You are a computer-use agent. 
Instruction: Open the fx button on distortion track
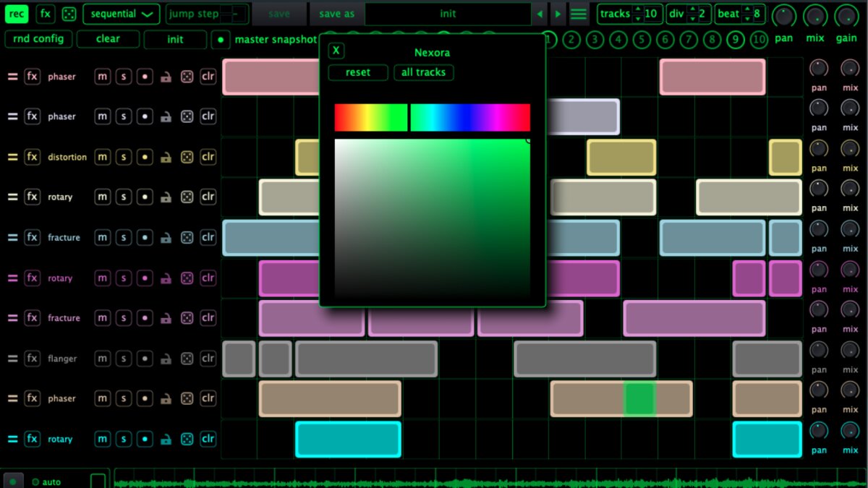(x=32, y=157)
